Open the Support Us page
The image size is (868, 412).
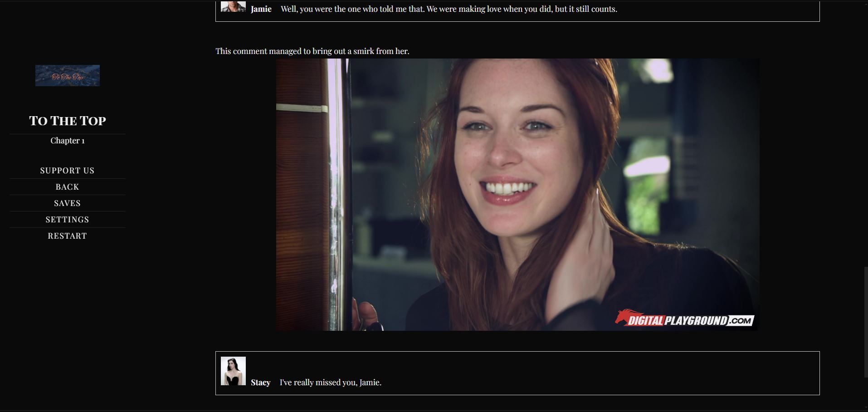click(67, 171)
